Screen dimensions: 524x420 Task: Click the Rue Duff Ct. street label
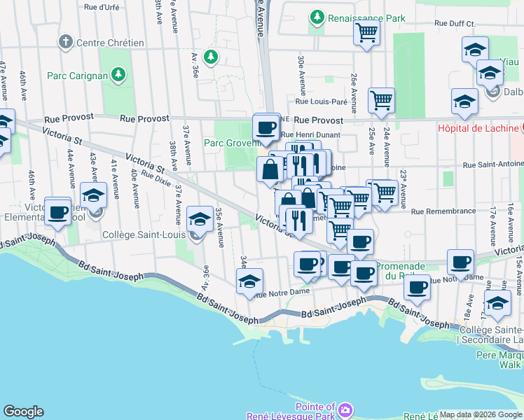[x=455, y=24]
